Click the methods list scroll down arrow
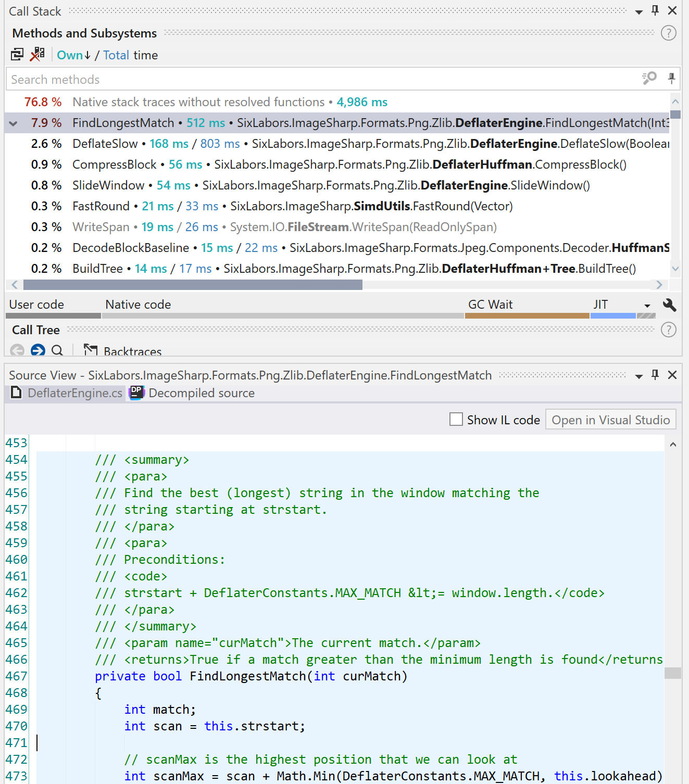 675,269
